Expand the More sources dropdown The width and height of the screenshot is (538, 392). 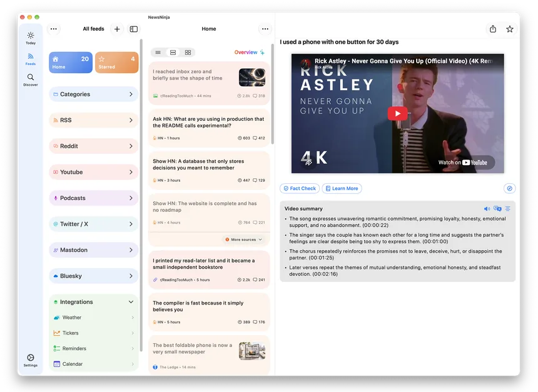pos(243,239)
